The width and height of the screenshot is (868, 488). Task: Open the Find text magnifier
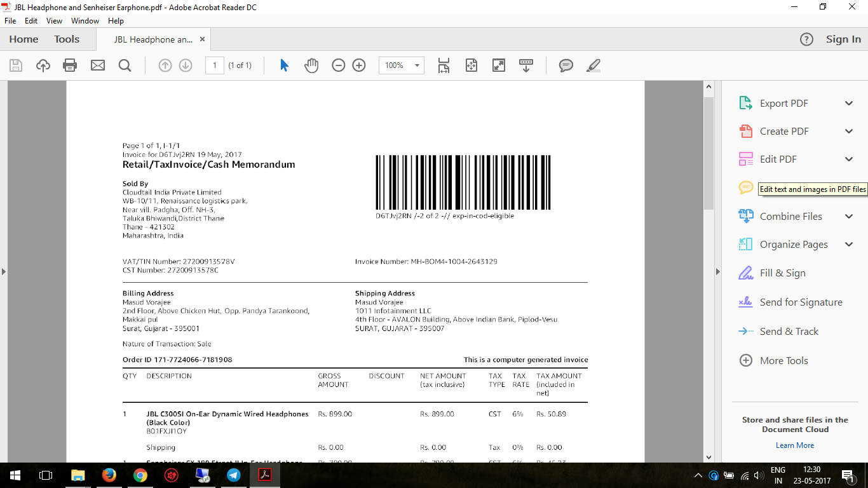[125, 65]
